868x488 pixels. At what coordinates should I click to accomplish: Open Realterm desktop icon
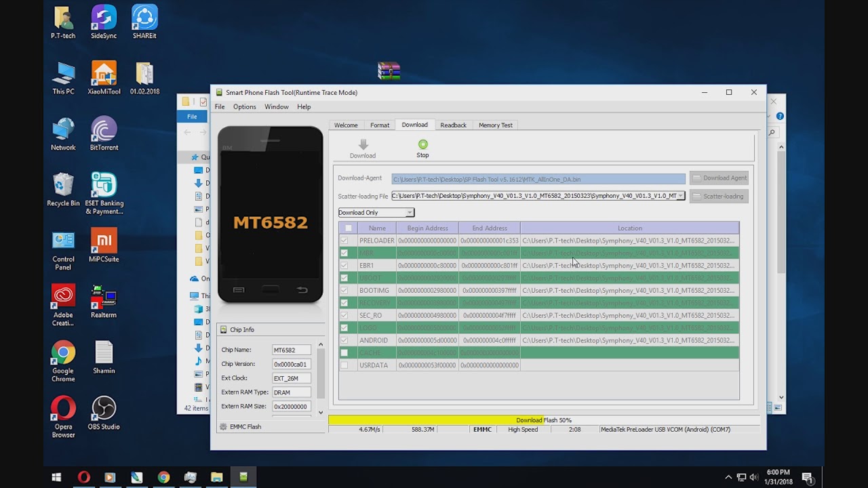[104, 302]
